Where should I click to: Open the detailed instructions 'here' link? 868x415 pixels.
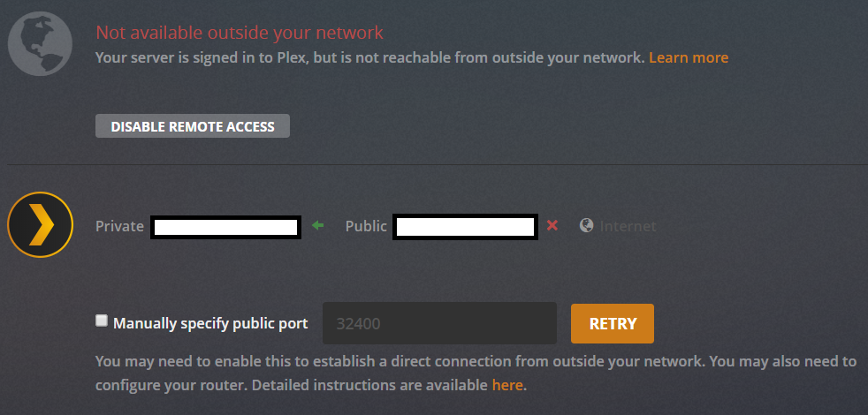pos(506,385)
